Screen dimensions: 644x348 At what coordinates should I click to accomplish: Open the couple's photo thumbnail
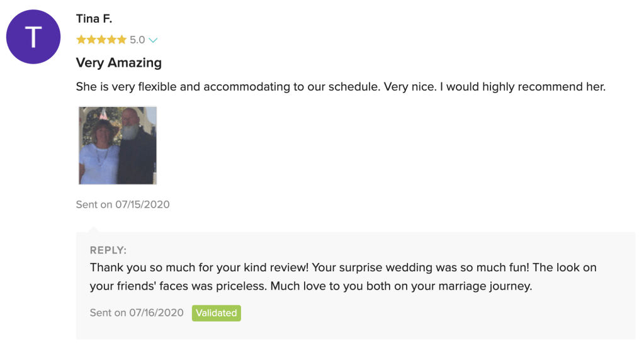click(x=117, y=145)
